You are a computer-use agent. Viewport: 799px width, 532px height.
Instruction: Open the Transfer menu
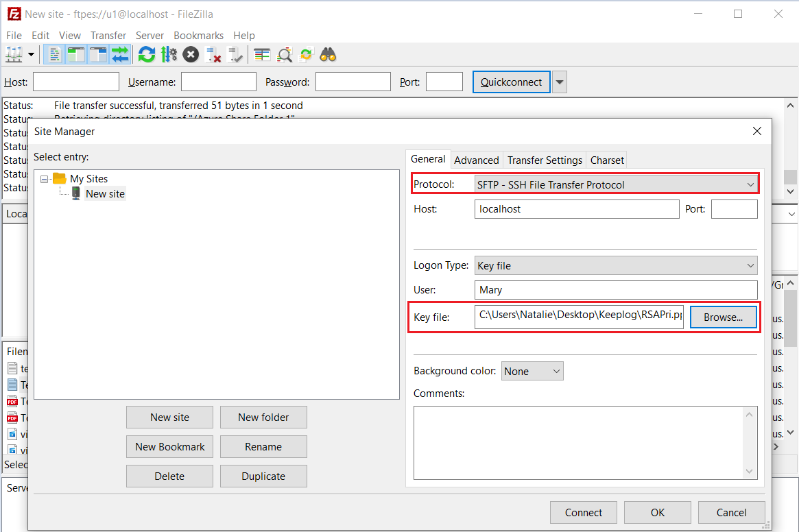[108, 35]
